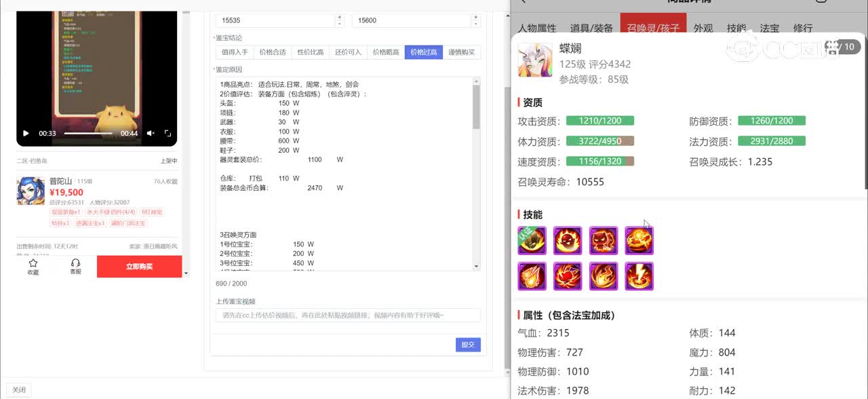Viewport: 868px width, 399px height.
Task: Select 价格过高 appraisal conclusion
Action: 424,52
